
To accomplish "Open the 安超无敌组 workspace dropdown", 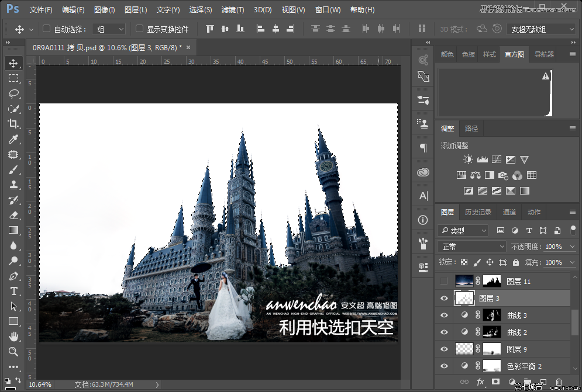I will coord(541,29).
